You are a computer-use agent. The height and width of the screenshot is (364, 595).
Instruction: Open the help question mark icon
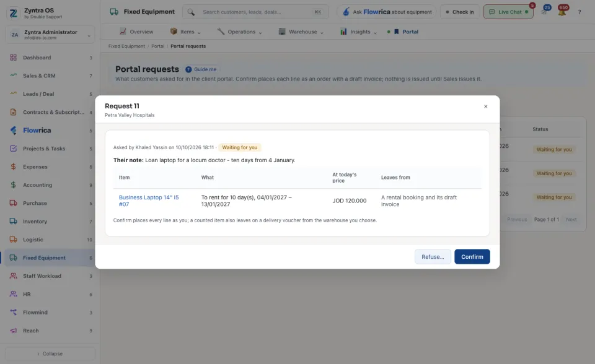click(580, 12)
